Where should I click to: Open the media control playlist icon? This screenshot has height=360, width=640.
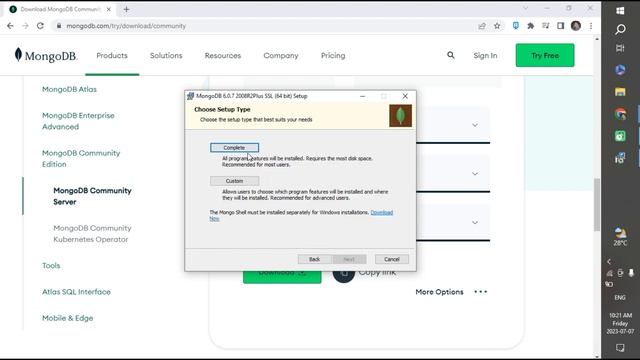[x=546, y=26]
